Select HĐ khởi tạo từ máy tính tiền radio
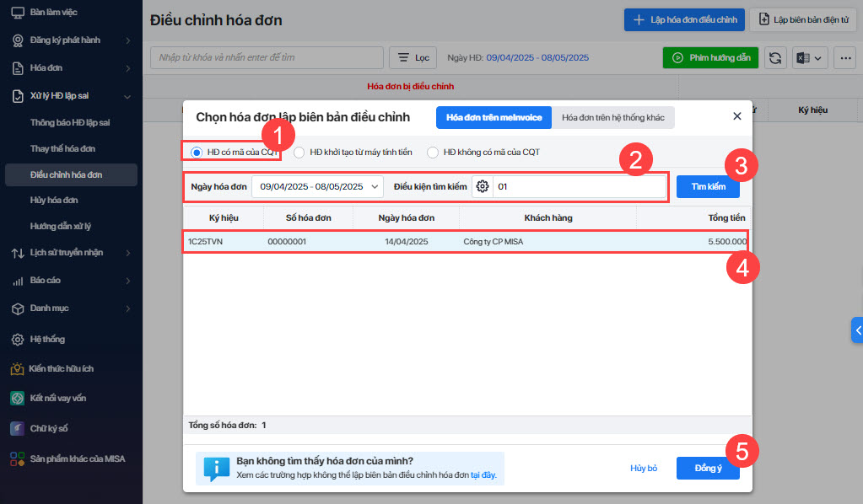863x504 pixels. [x=299, y=153]
